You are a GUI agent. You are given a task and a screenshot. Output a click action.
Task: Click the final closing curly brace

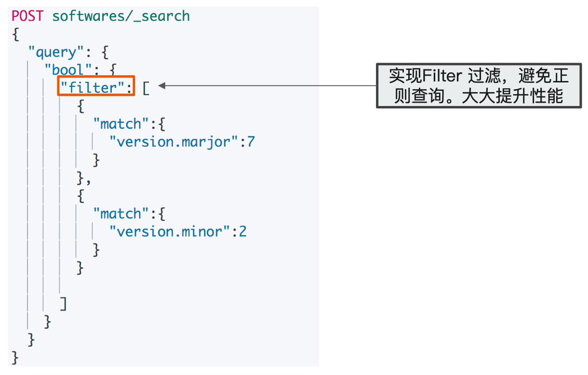pos(15,358)
